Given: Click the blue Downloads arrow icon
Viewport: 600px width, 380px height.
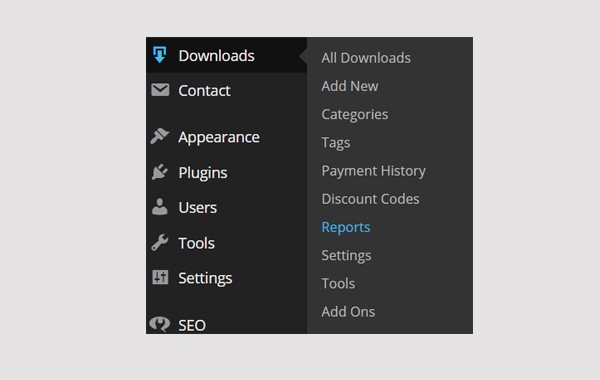Looking at the screenshot, I should [x=160, y=55].
